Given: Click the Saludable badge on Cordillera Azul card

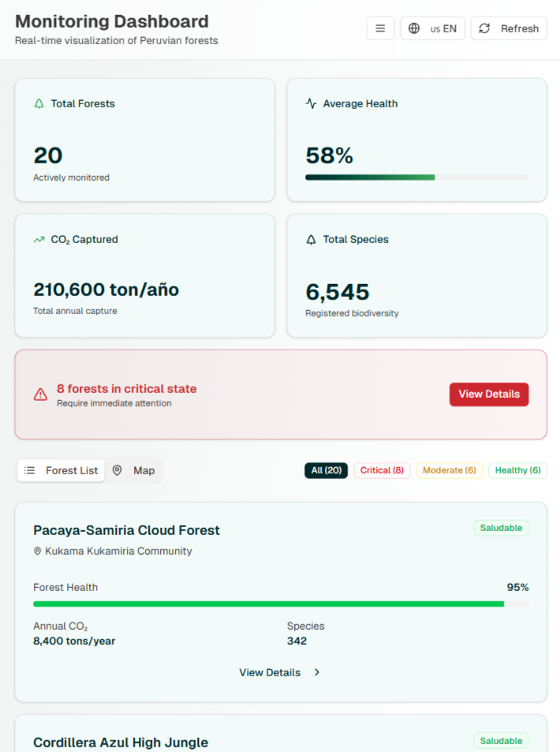Looking at the screenshot, I should [x=501, y=740].
